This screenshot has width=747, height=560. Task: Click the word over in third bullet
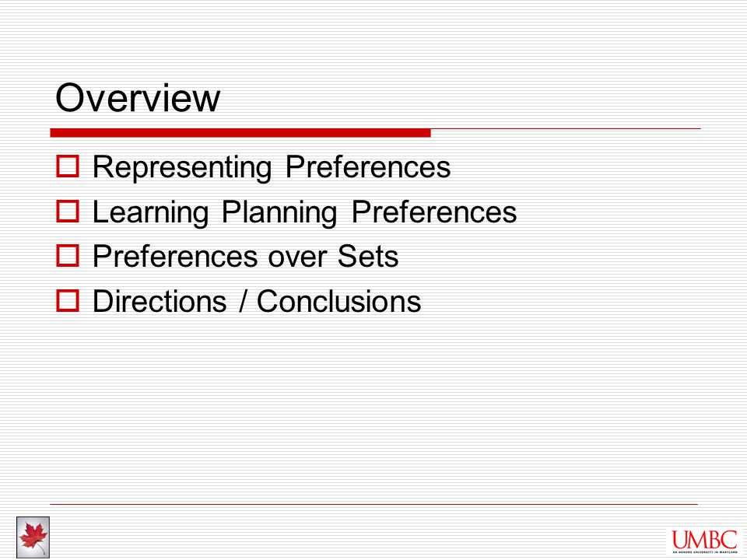296,258
